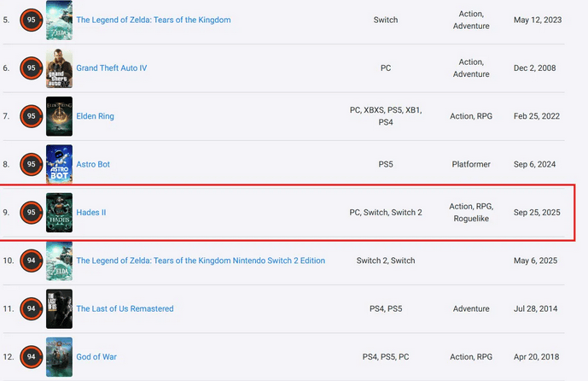
Task: Open The Legend of Zelda: Tears of the Kingdom link
Action: pyautogui.click(x=153, y=20)
